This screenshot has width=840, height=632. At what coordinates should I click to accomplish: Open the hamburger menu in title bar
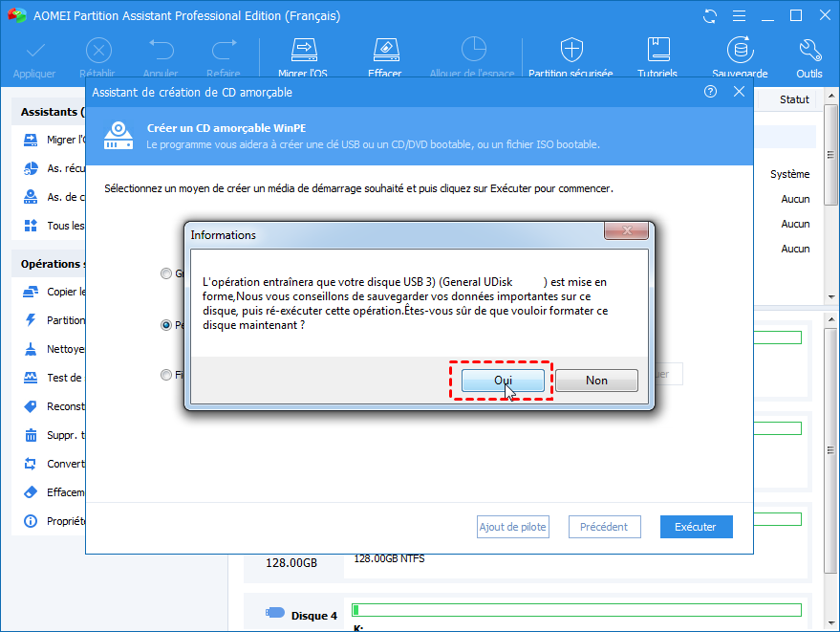click(x=739, y=16)
